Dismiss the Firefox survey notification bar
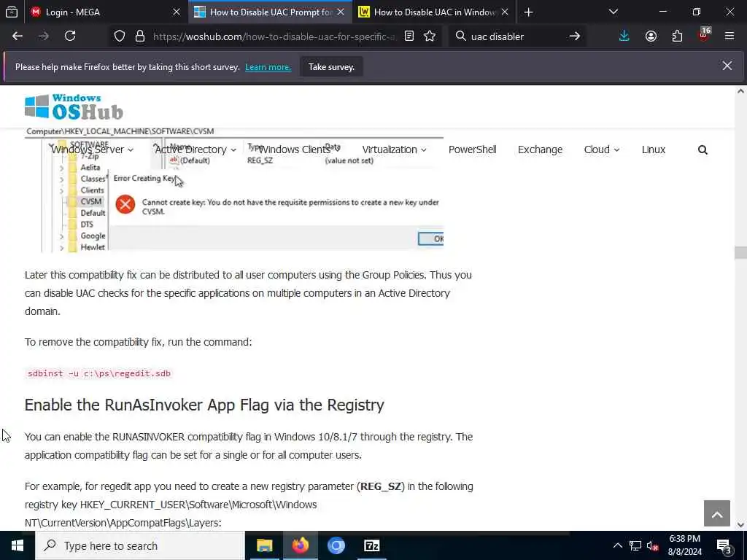 [x=727, y=66]
